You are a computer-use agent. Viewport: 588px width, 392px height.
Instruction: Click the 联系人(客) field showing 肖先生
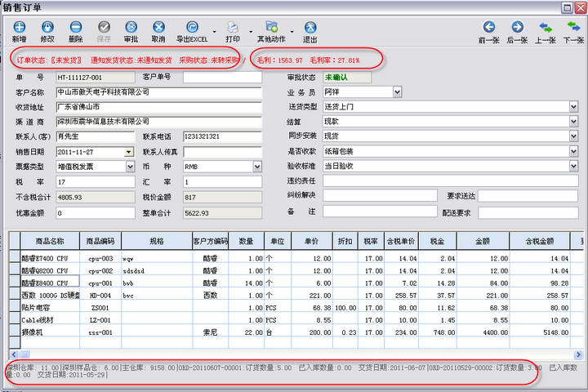(96, 136)
